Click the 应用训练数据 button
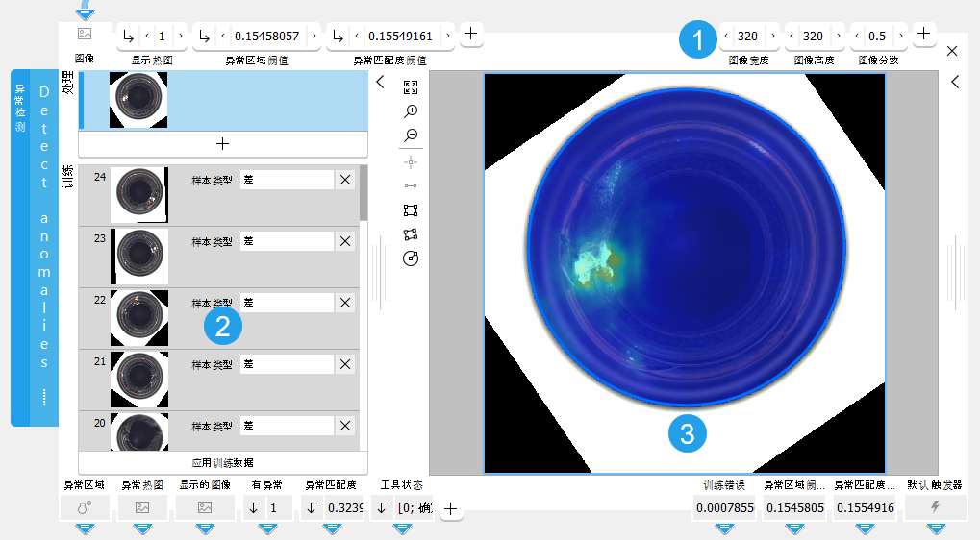This screenshot has height=540, width=980. (222, 462)
